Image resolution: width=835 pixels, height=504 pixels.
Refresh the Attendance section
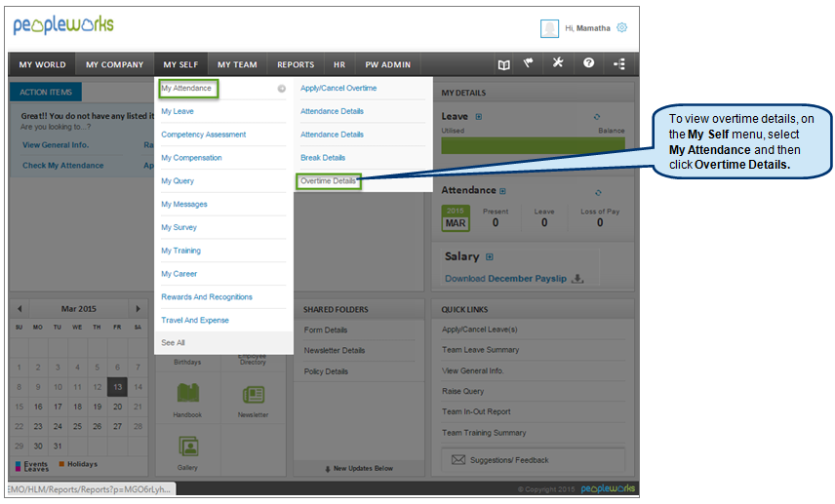coord(598,193)
